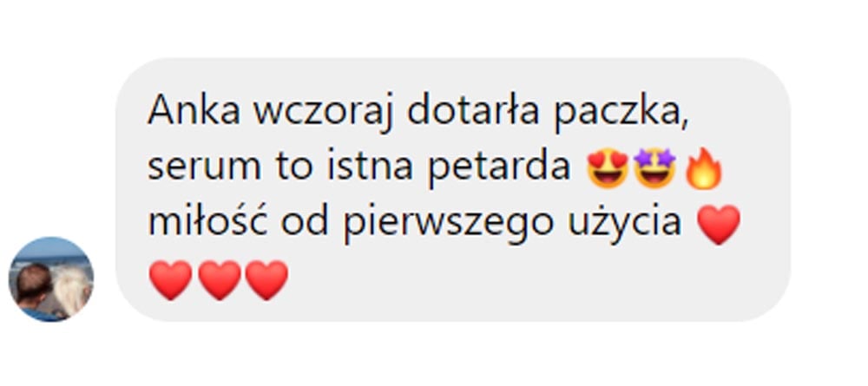Click the word "to" before "istna"
The height and width of the screenshot is (386, 868).
(x=295, y=167)
